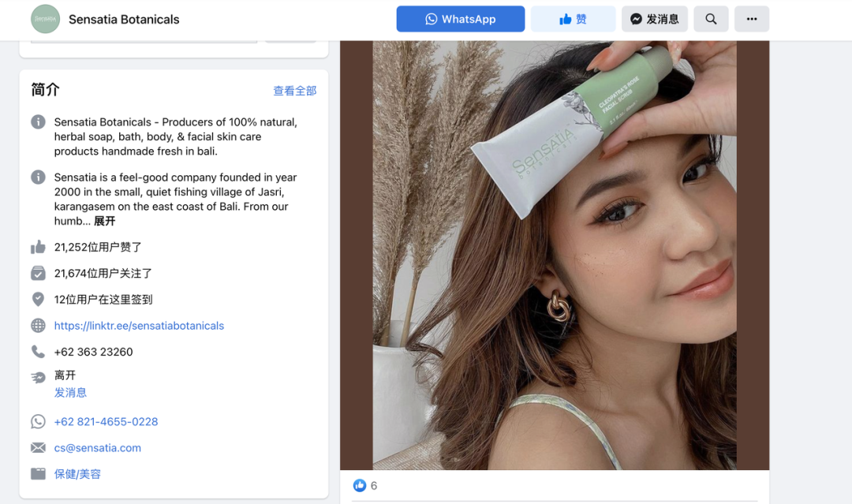Click the envelope icon next to email
The width and height of the screenshot is (852, 504).
[38, 448]
